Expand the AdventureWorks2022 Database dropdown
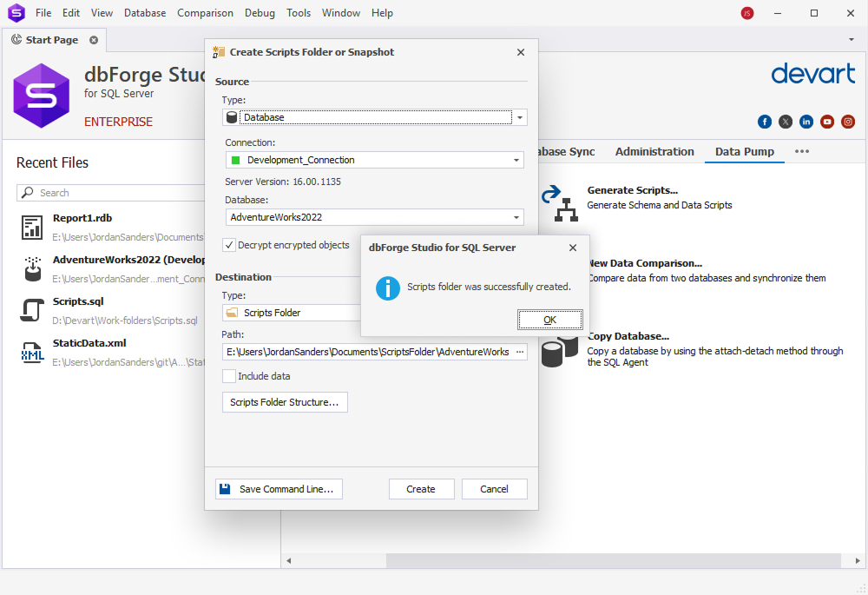 [x=517, y=217]
